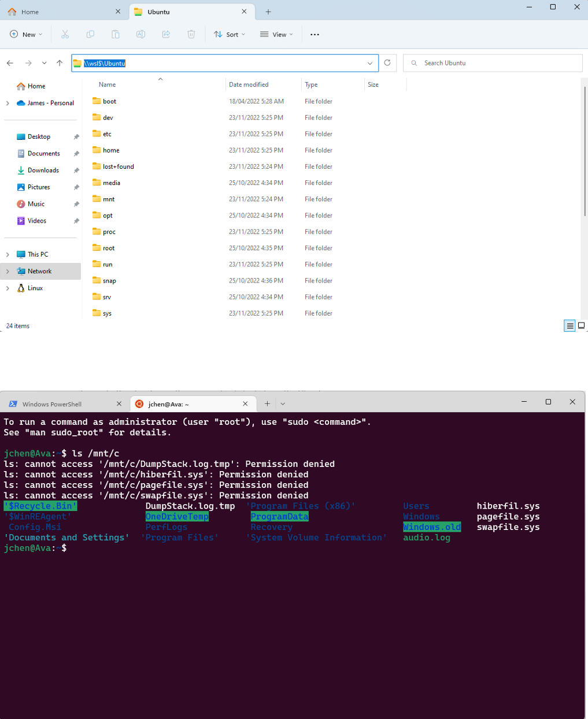Select the lost+found folder

[118, 166]
